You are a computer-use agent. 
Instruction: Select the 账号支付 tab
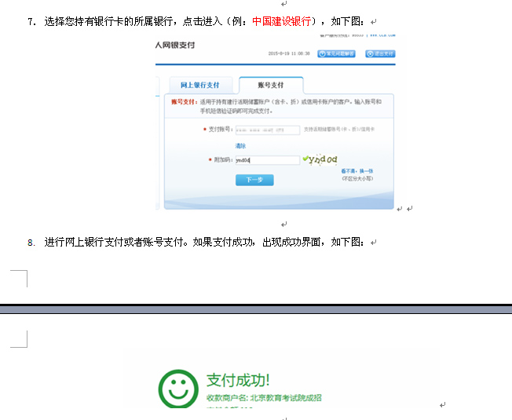coord(270,85)
